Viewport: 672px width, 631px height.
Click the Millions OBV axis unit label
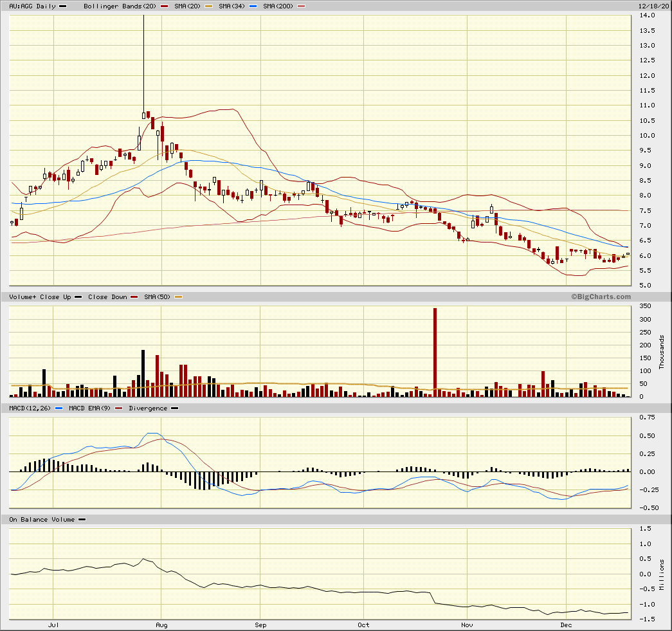[661, 575]
